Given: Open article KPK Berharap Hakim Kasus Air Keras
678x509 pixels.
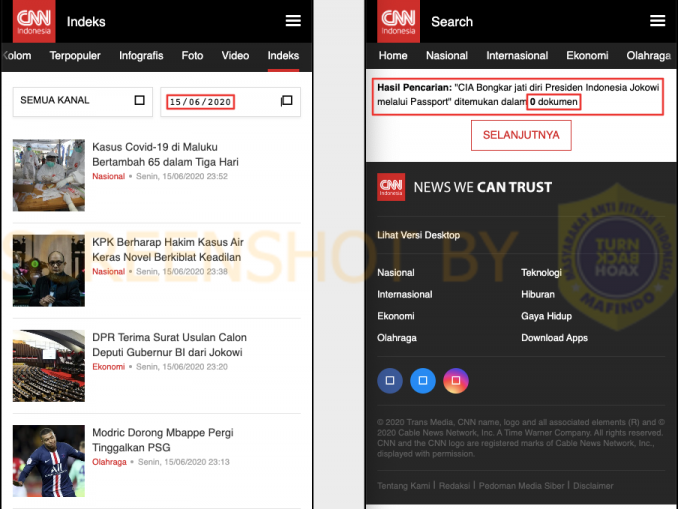Looking at the screenshot, I should click(x=168, y=250).
